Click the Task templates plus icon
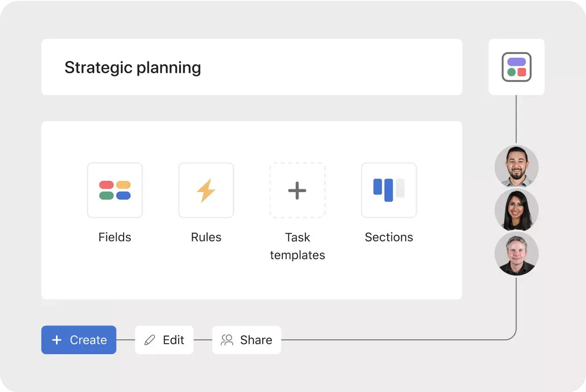 [297, 190]
